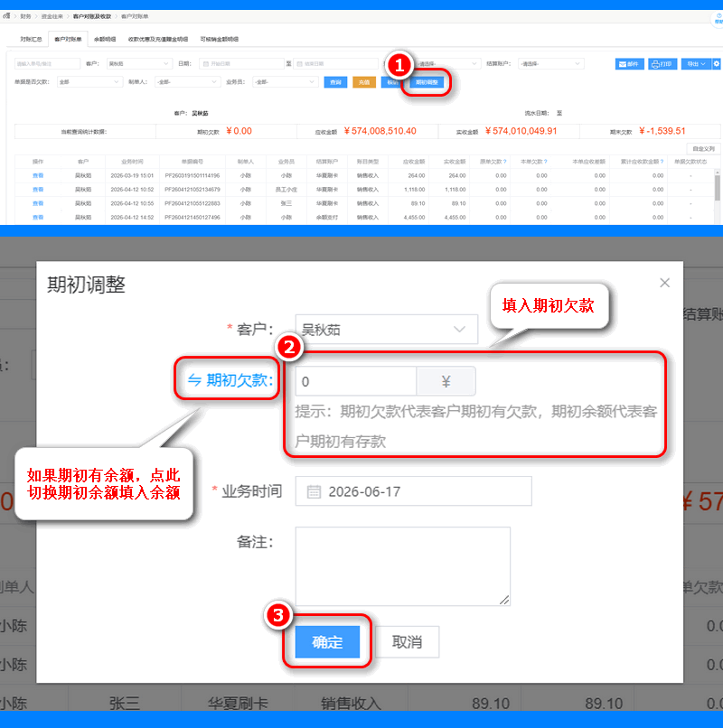Click cell 员工小庄 in 业务员 column
The width and height of the screenshot is (723, 728).
[286, 190]
